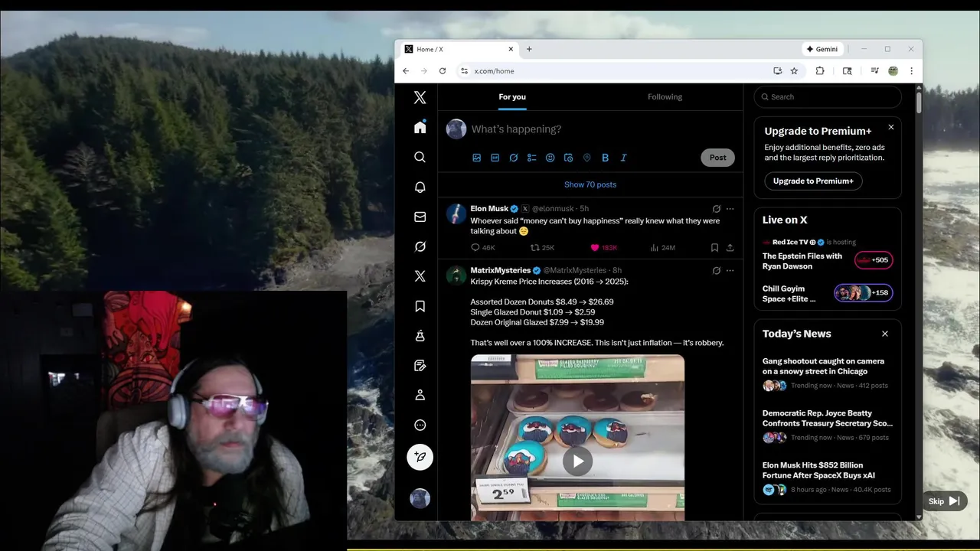Bookmark Elon Musk's post
Viewport: 980px width, 551px height.
coord(714,248)
